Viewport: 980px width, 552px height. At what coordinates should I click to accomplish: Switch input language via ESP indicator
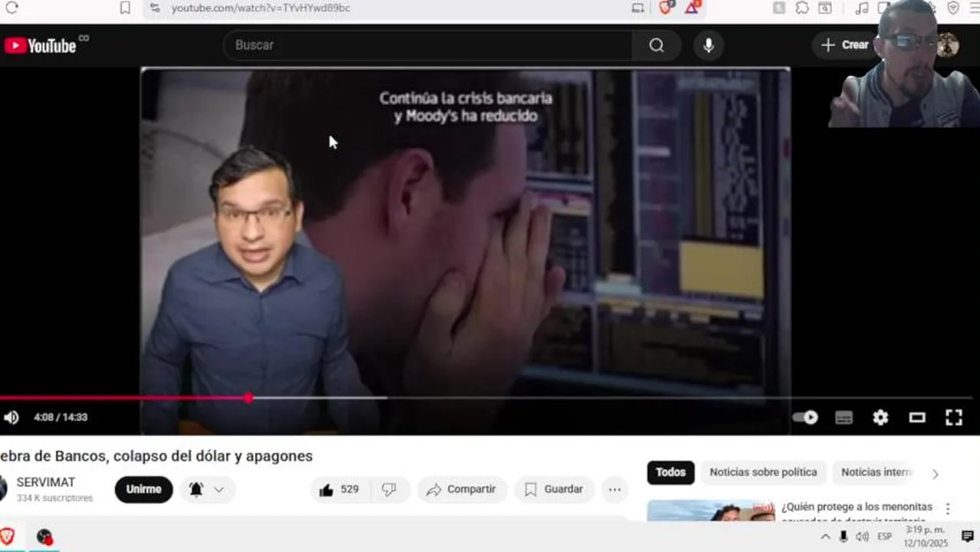pyautogui.click(x=885, y=537)
